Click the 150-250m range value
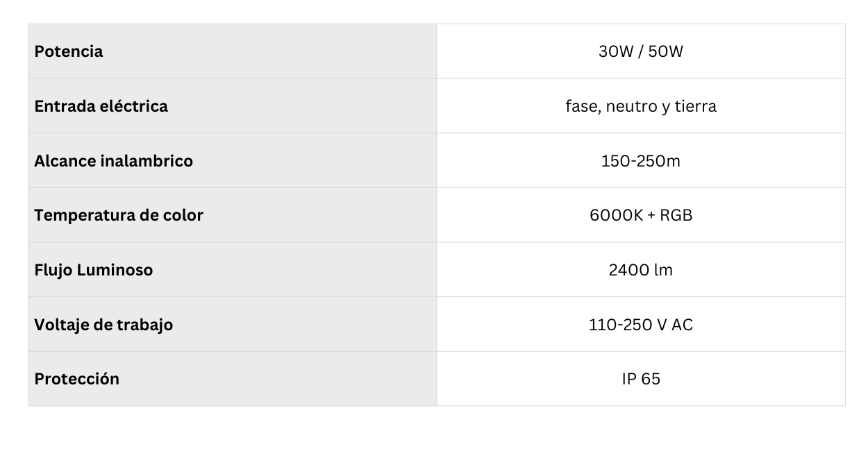Viewport: 868px width, 451px height. [x=640, y=161]
